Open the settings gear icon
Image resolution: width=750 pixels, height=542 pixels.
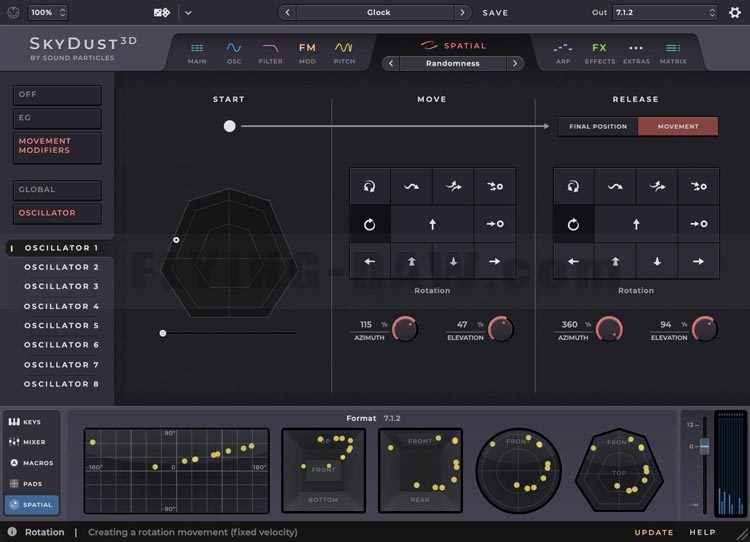click(735, 12)
